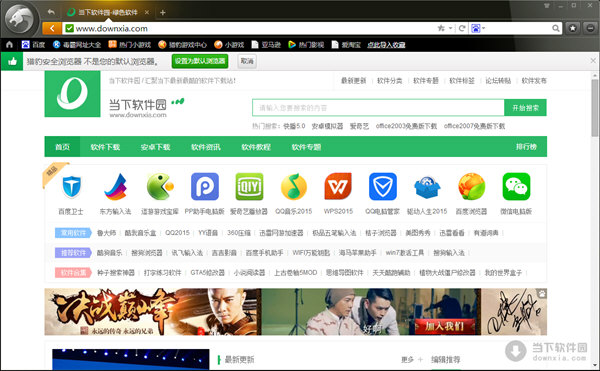Click the downxia site search box
Viewport: 600px width, 371px height.
point(378,108)
